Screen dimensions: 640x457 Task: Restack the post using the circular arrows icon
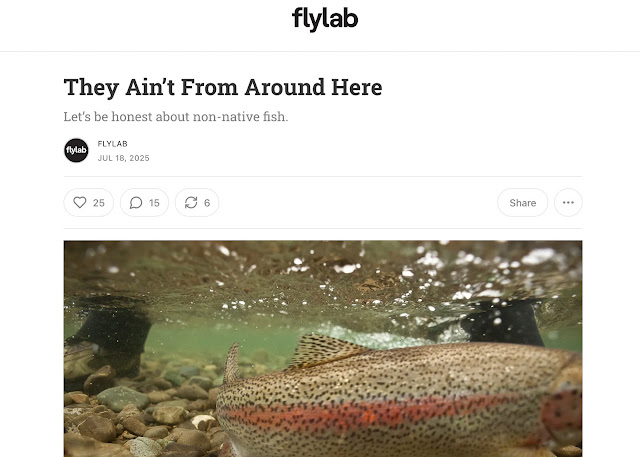click(191, 202)
